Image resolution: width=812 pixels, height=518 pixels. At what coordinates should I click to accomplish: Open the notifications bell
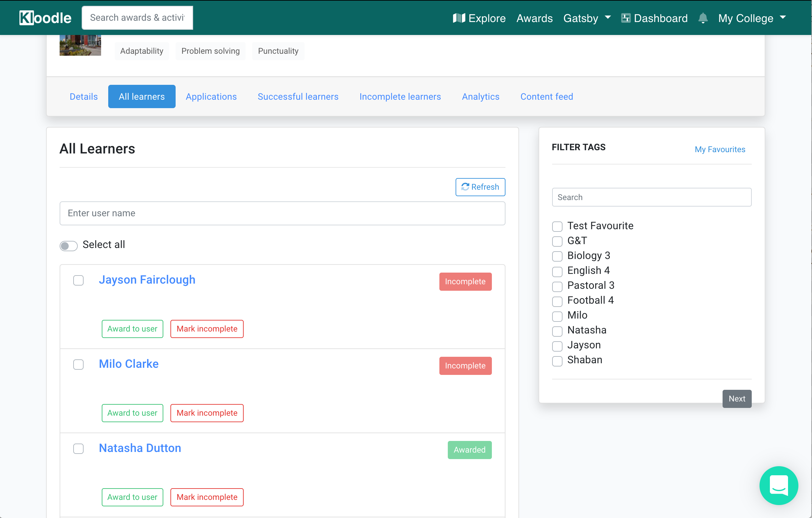[x=703, y=18]
